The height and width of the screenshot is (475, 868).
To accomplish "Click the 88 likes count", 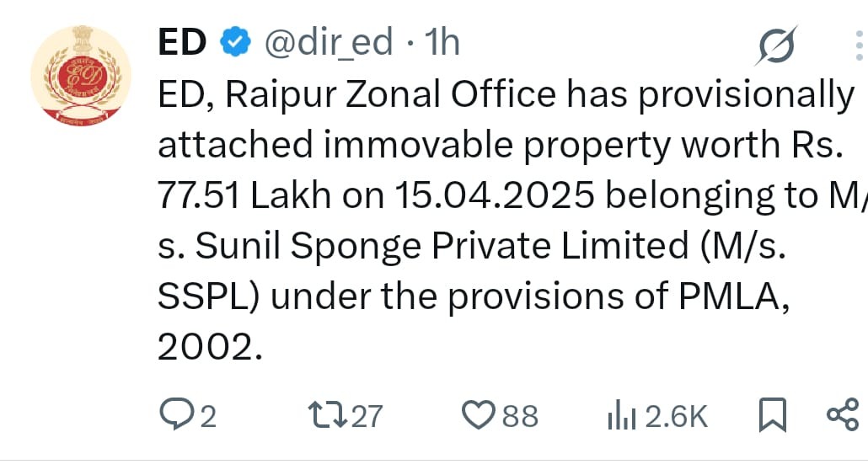I will (520, 416).
